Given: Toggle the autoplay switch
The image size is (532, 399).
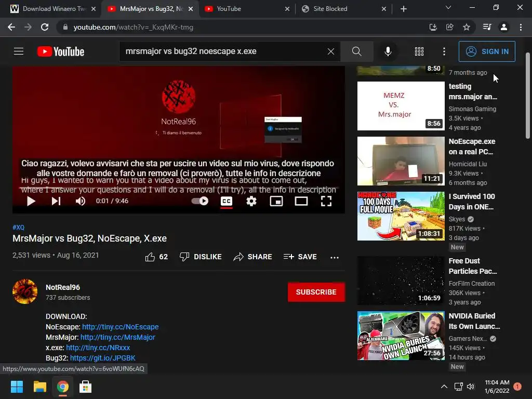Looking at the screenshot, I should [200, 201].
